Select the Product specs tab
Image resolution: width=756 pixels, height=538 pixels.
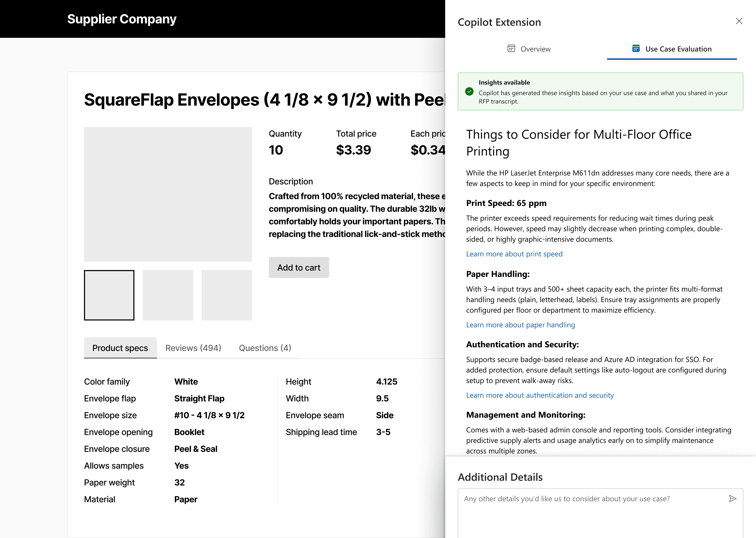click(120, 348)
